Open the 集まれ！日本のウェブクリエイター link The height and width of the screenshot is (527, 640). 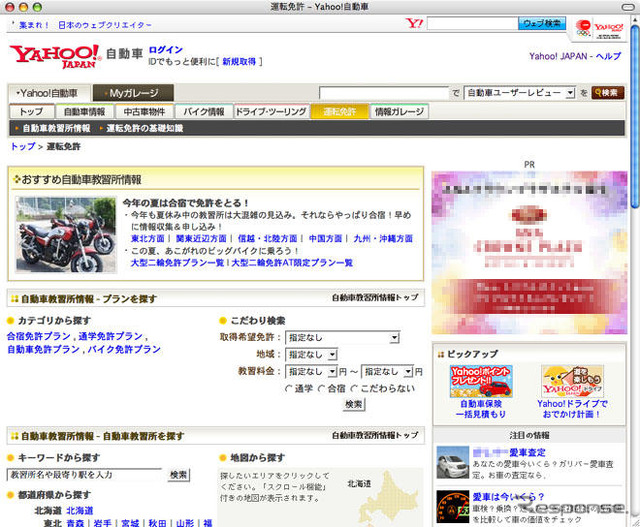[85, 25]
